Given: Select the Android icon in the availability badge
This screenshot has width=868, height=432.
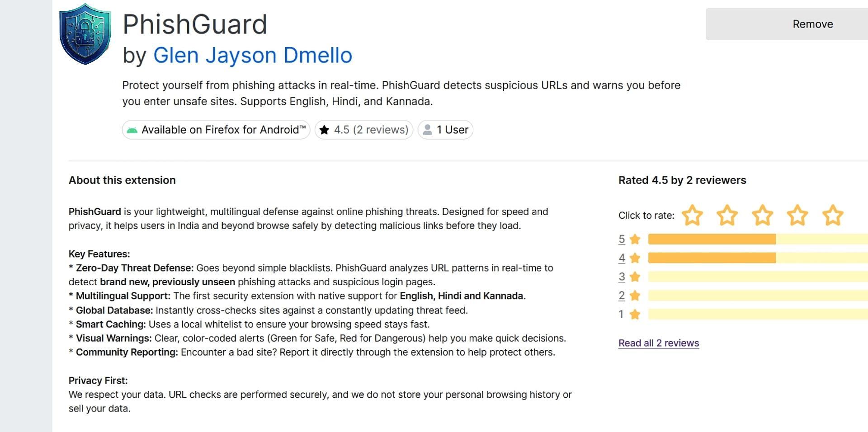Looking at the screenshot, I should pyautogui.click(x=132, y=130).
